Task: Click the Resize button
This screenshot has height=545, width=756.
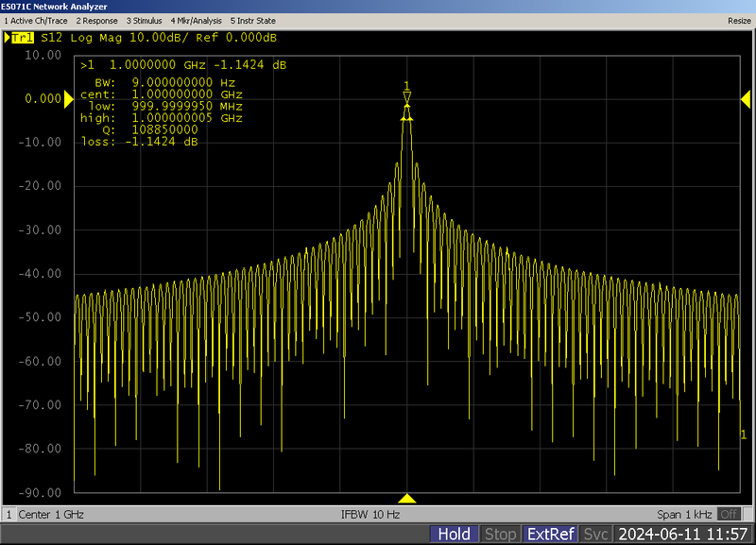Action: (738, 20)
